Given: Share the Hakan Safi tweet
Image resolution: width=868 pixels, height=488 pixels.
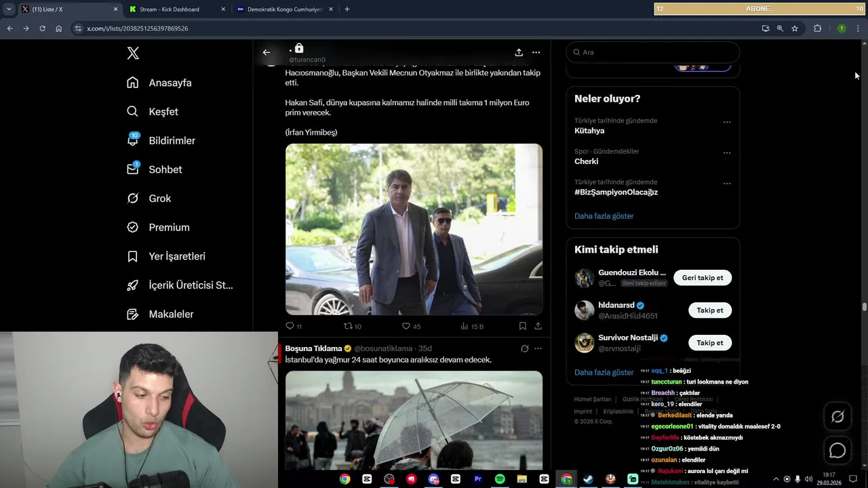Looking at the screenshot, I should point(538,326).
